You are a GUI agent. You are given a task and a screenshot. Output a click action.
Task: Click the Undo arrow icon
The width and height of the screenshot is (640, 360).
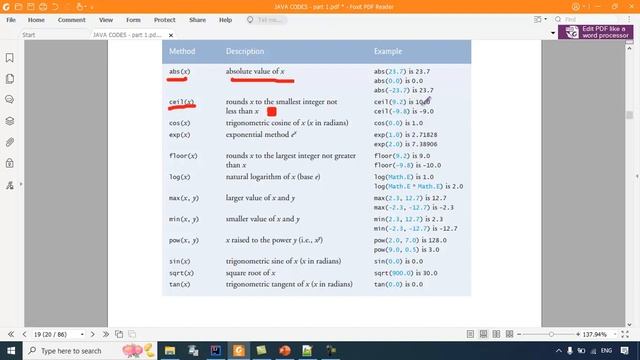click(55, 7)
